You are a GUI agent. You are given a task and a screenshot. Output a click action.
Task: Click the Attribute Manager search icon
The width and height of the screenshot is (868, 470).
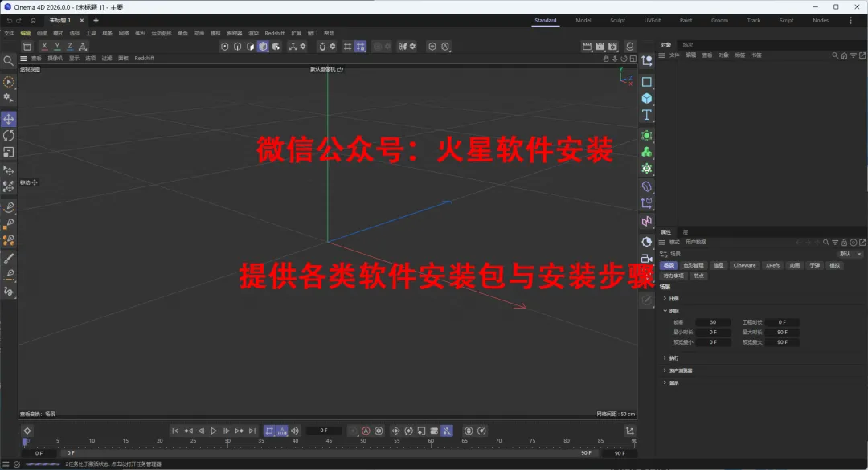pyautogui.click(x=826, y=243)
